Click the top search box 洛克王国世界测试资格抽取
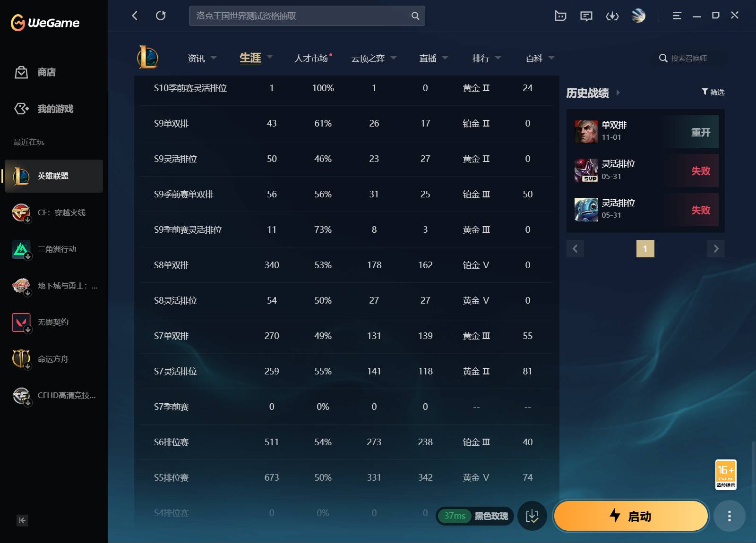 (307, 16)
